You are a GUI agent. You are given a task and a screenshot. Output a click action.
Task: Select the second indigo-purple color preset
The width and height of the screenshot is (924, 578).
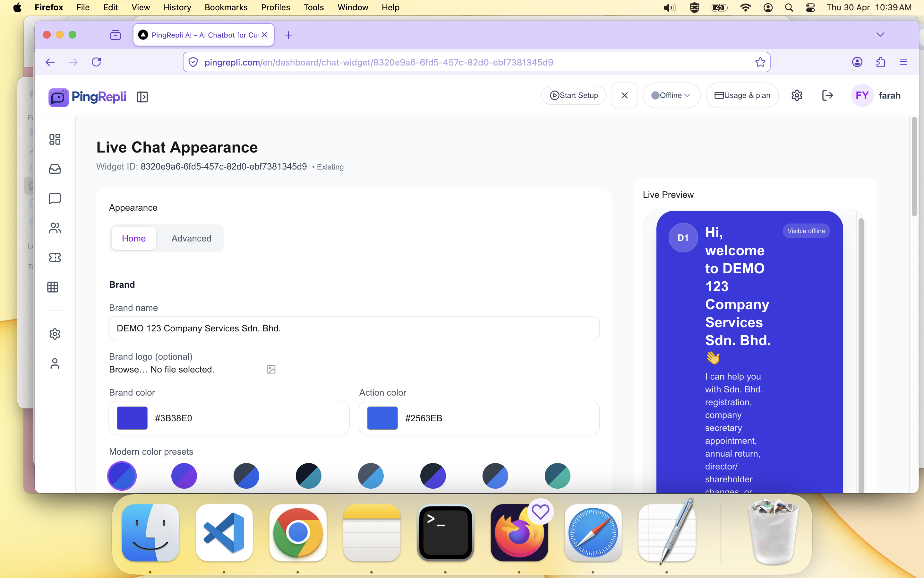click(x=184, y=476)
